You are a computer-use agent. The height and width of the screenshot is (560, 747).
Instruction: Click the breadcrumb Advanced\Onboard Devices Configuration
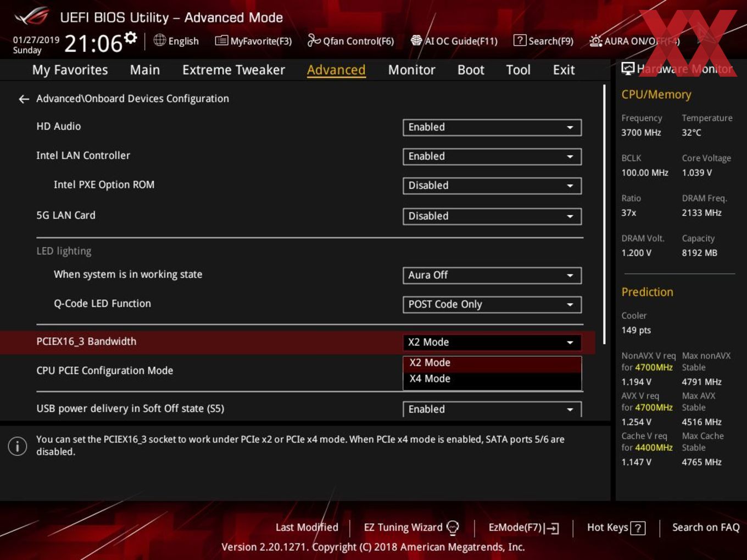(x=132, y=99)
